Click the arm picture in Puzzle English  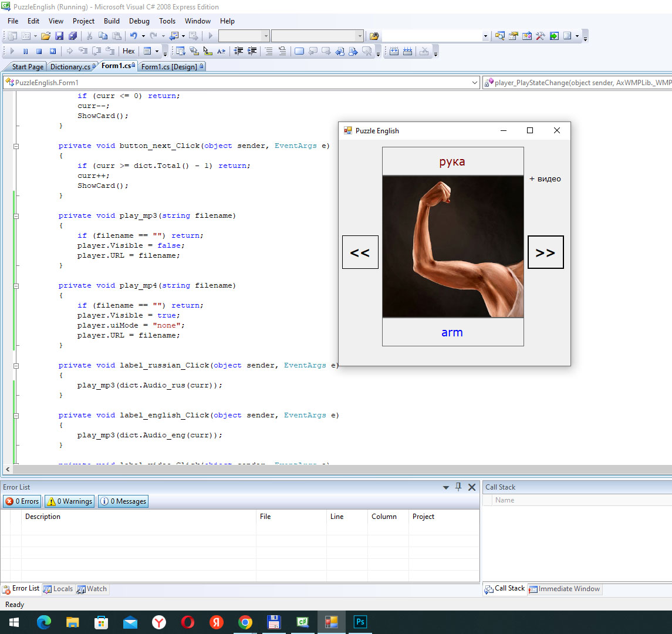tap(452, 247)
